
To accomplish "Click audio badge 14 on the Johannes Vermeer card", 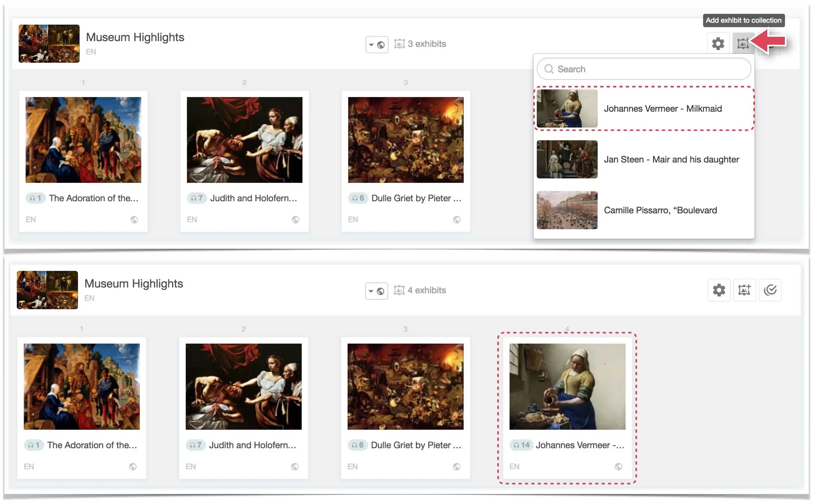I will click(x=522, y=445).
